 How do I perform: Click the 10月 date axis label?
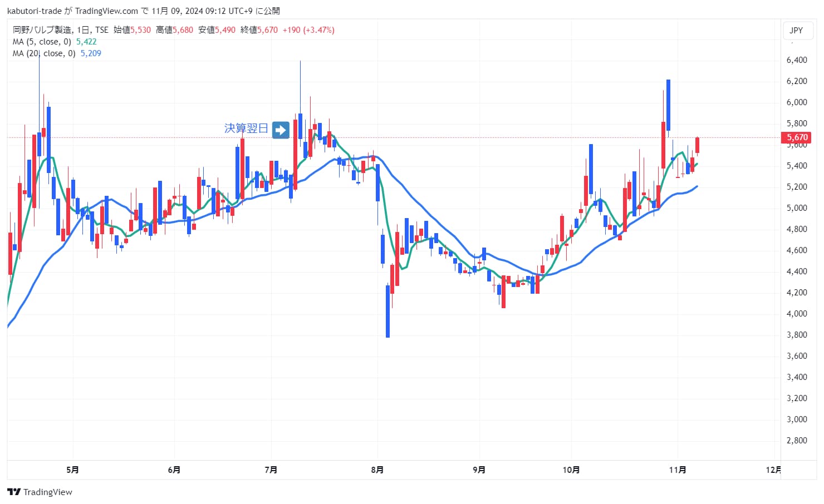tap(571, 470)
